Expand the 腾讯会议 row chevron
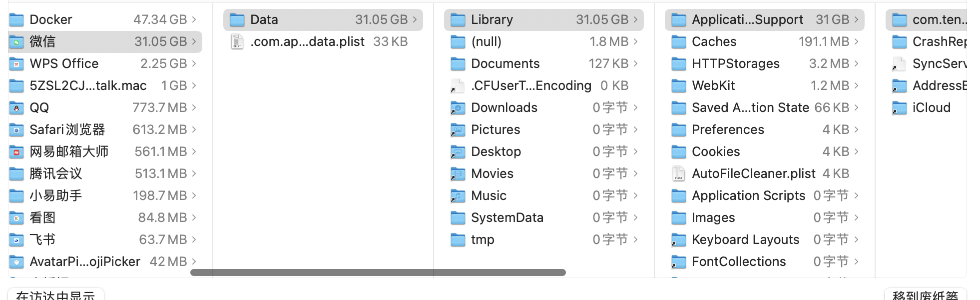 194,173
